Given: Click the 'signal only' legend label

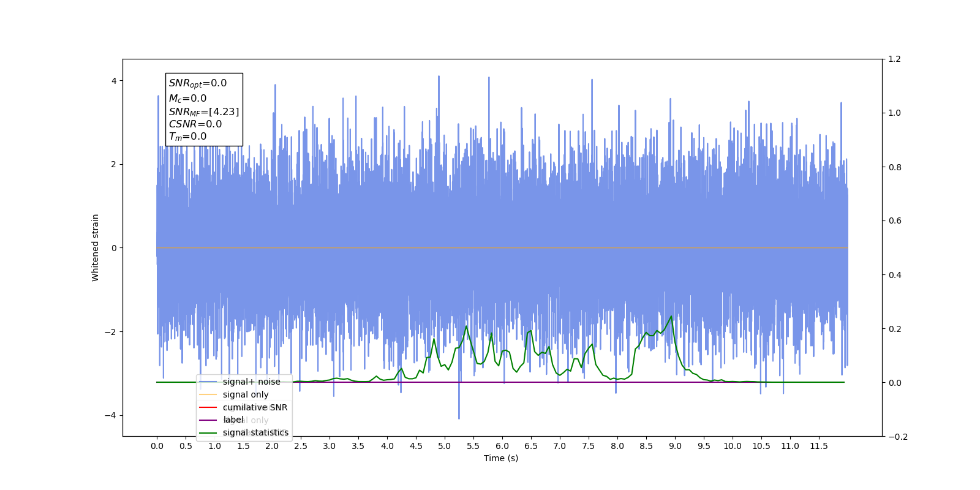Looking at the screenshot, I should click(246, 394).
